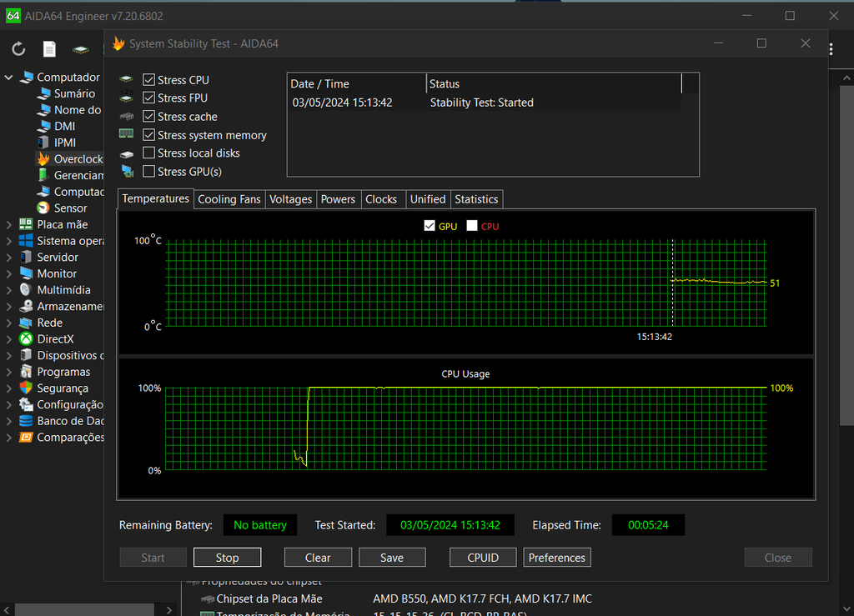Screen dimensions: 854x616
Task: Open the report document icon in toolbar
Action: 49,49
